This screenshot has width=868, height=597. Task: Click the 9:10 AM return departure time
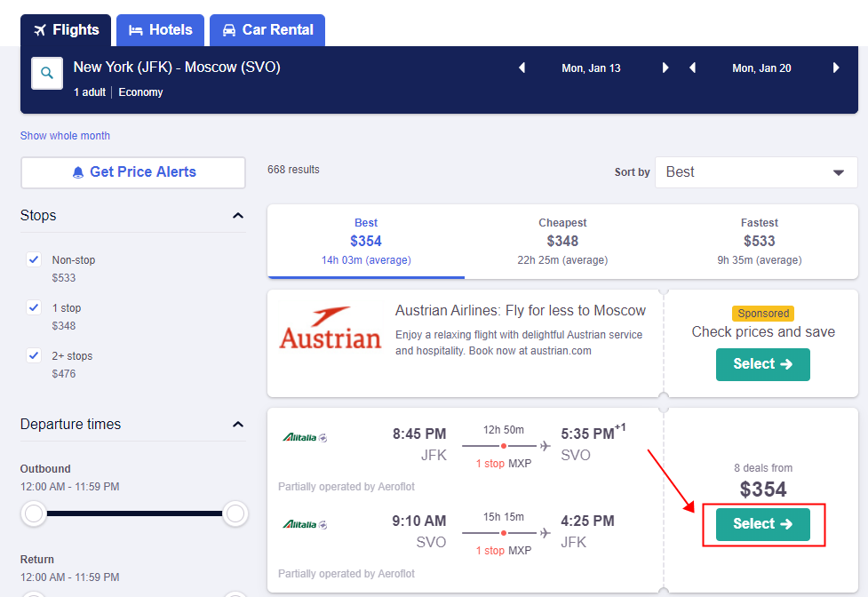[x=419, y=521]
